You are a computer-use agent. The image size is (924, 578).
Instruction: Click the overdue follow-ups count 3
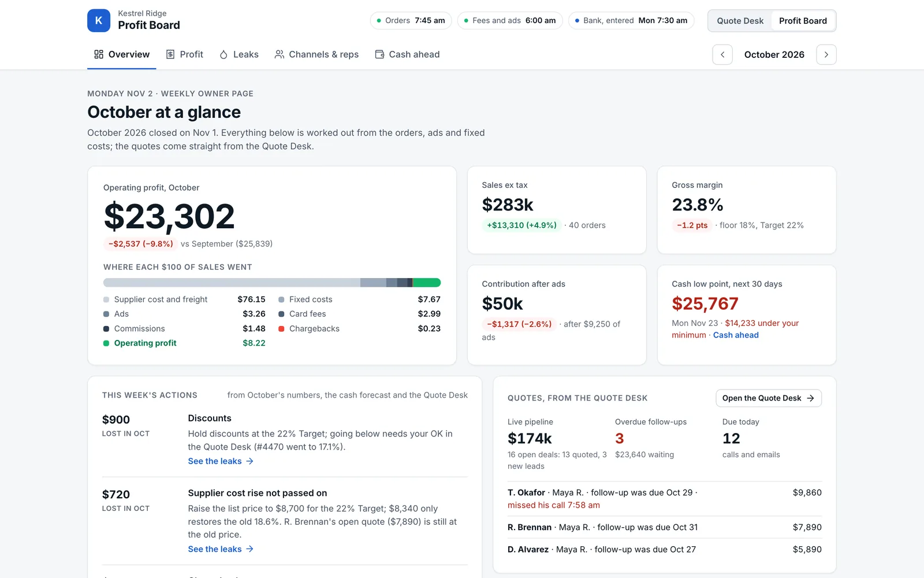click(x=620, y=439)
